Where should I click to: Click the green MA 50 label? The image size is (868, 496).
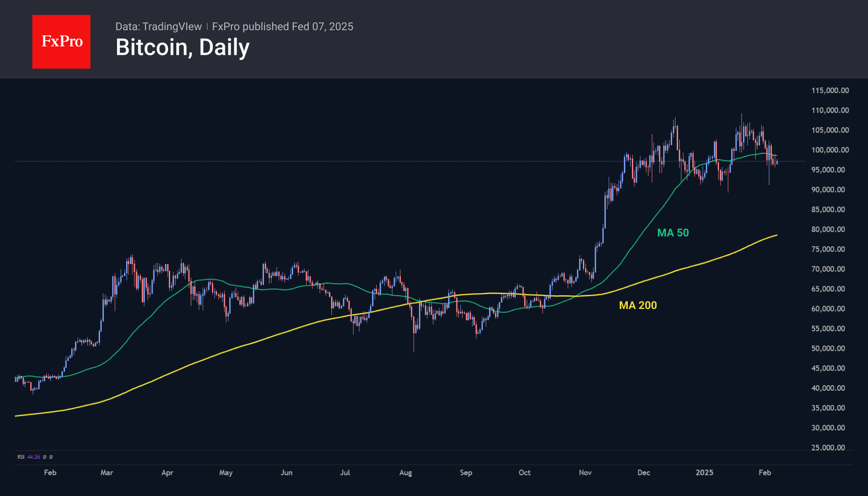[673, 233]
